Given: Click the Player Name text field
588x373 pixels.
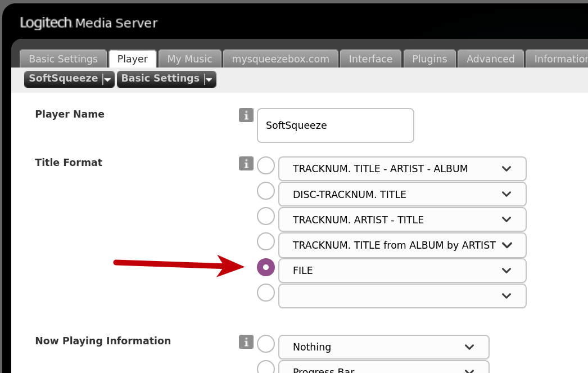Looking at the screenshot, I should 335,125.
